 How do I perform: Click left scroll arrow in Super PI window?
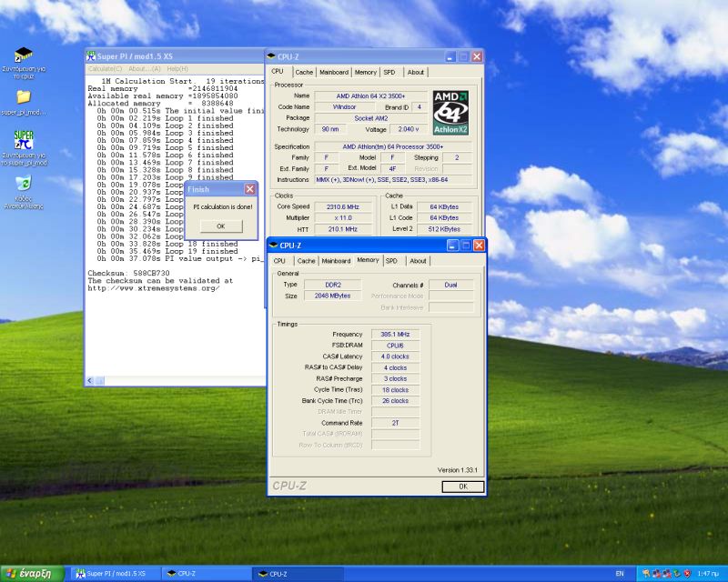tap(90, 381)
